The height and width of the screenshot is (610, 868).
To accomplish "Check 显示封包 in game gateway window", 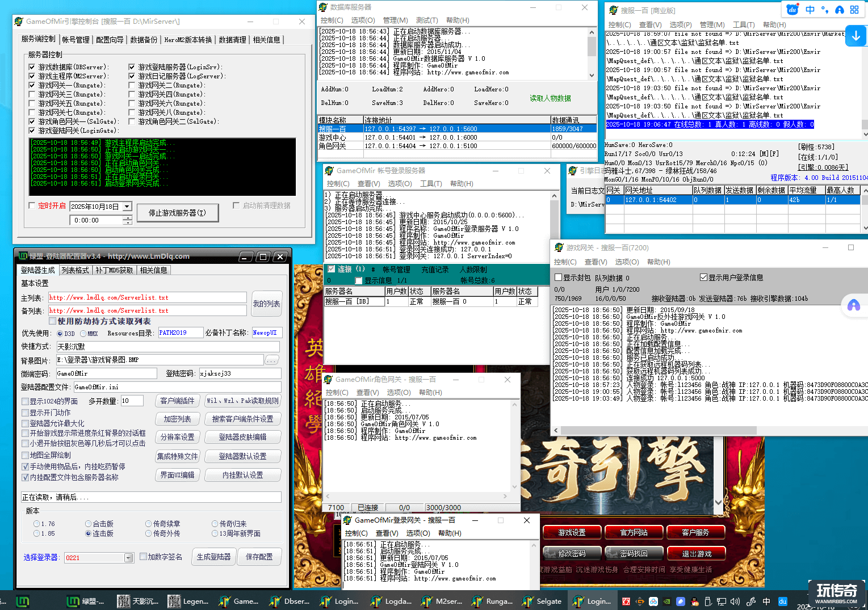I will click(559, 277).
